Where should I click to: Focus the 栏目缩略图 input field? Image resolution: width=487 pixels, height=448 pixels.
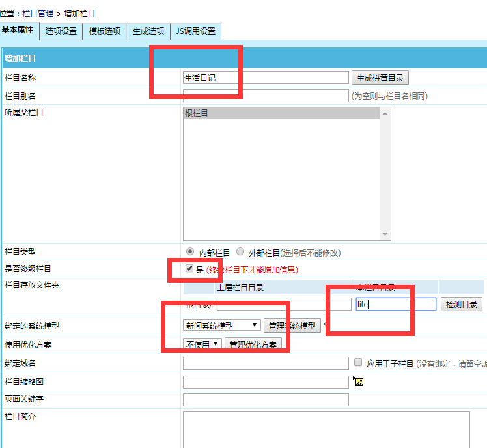(266, 382)
